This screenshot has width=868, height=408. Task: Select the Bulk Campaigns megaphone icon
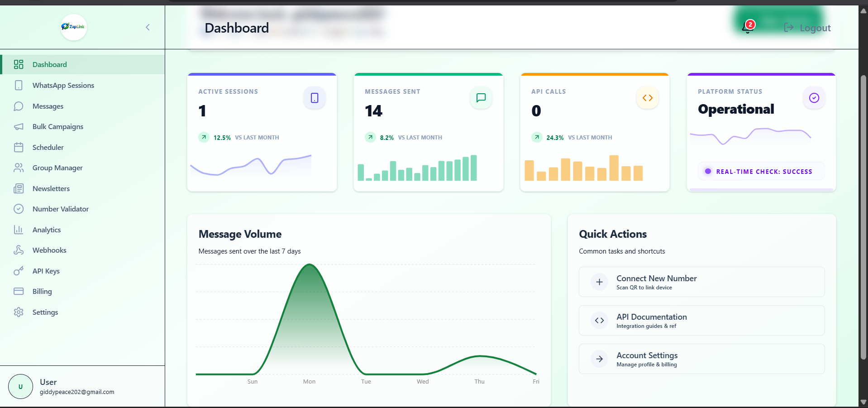(19, 126)
